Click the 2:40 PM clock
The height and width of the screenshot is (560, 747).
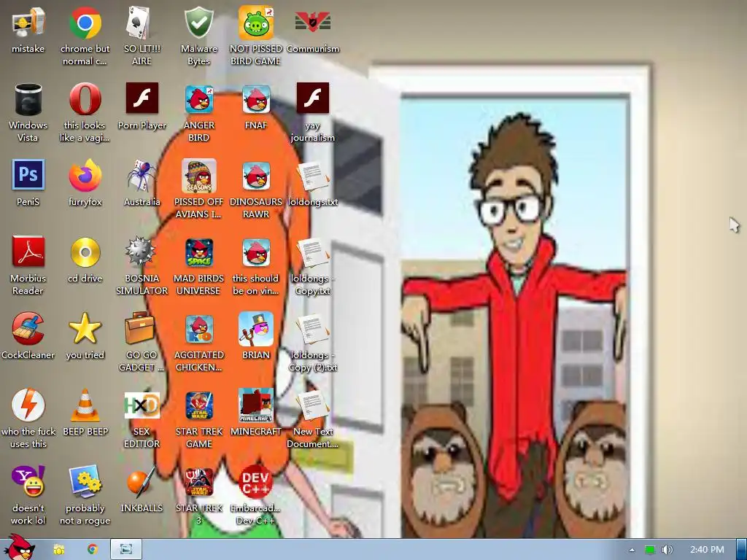[x=707, y=550]
